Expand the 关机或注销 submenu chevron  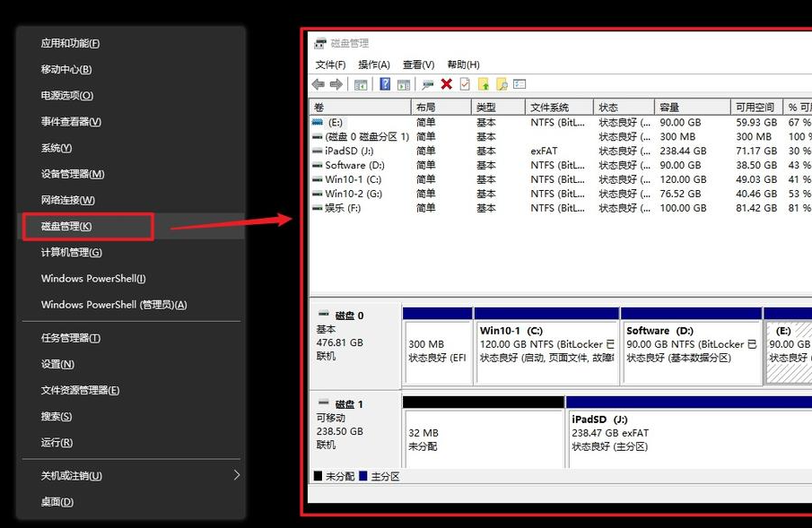pos(236,475)
